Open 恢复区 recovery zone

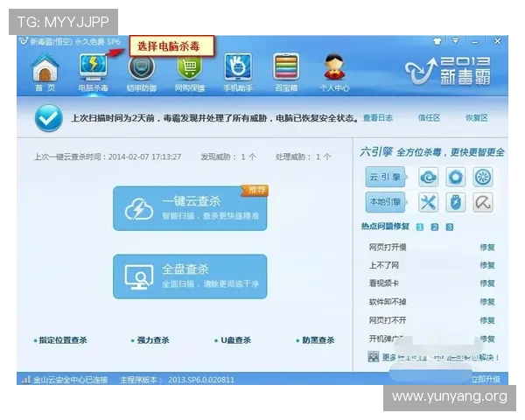[477, 118]
